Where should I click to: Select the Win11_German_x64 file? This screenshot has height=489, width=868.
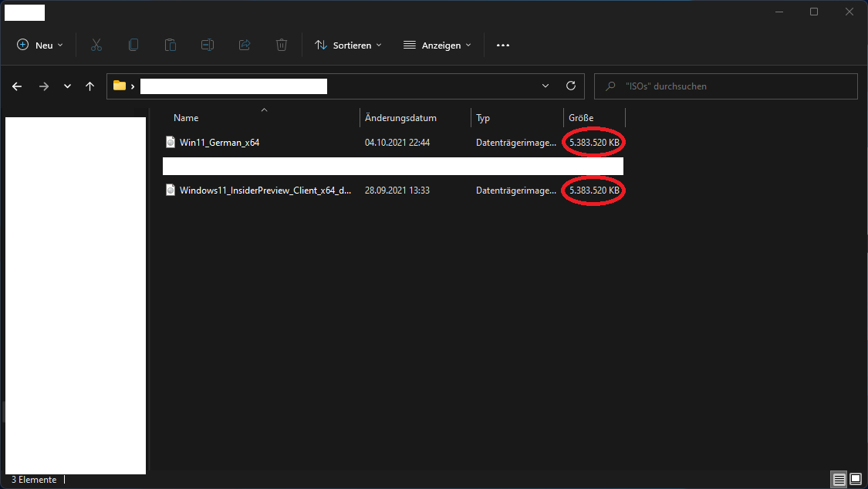pyautogui.click(x=220, y=143)
